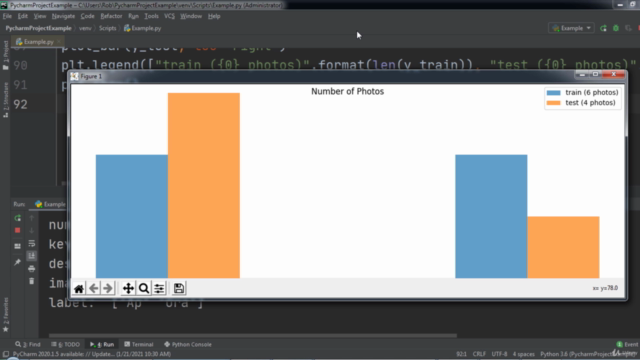Click the venv breadcrumb
The width and height of the screenshot is (640, 360).
coord(85,28)
